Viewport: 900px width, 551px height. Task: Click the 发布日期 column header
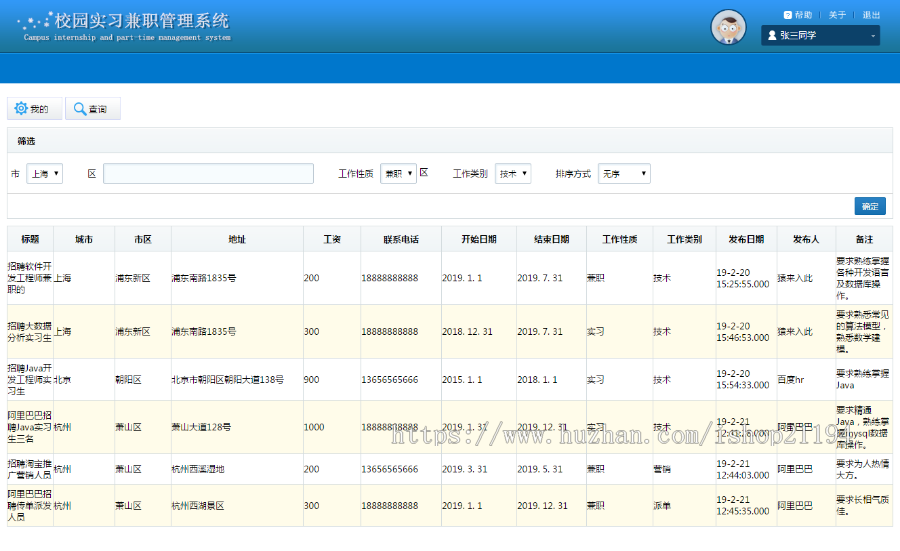(746, 239)
